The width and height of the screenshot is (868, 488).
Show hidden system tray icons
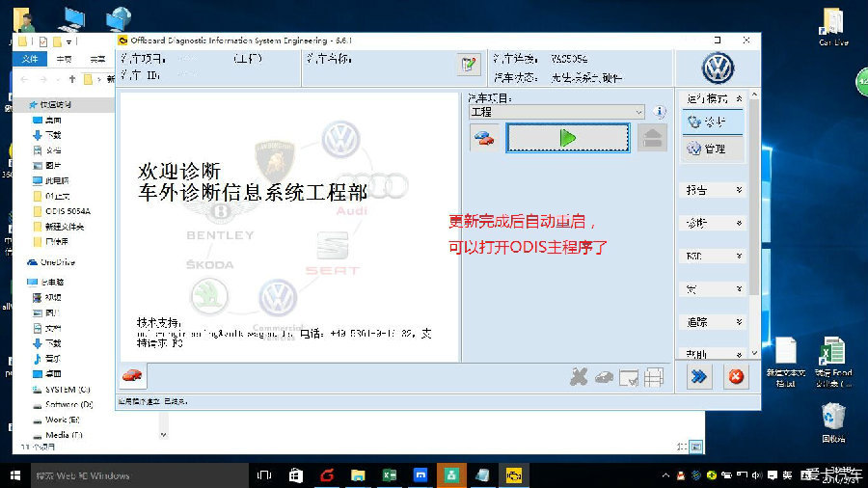pos(665,475)
